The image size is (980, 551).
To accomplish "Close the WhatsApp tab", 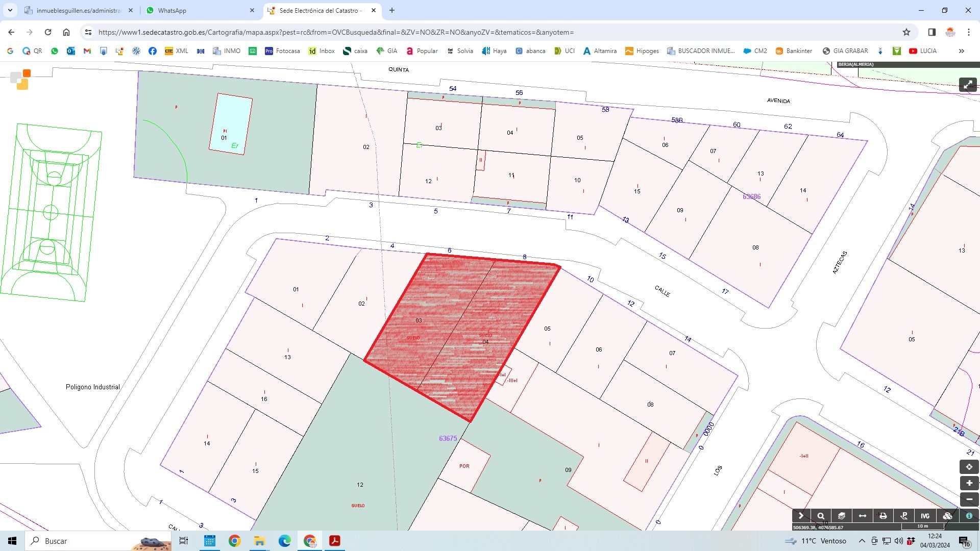I will [x=252, y=10].
